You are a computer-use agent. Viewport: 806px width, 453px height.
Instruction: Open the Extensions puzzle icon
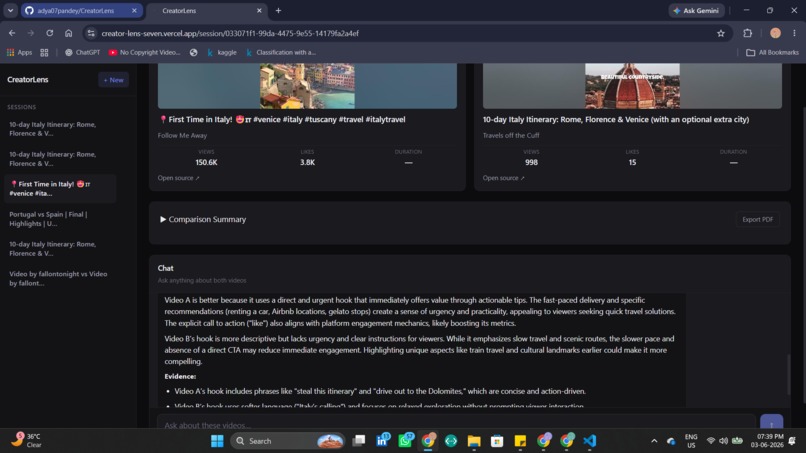[747, 33]
